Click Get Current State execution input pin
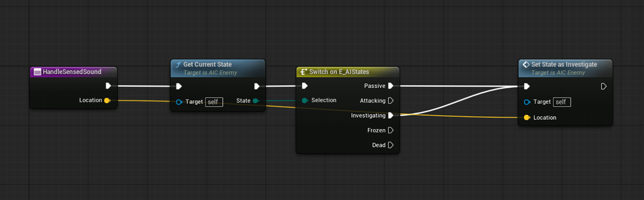 (x=179, y=86)
